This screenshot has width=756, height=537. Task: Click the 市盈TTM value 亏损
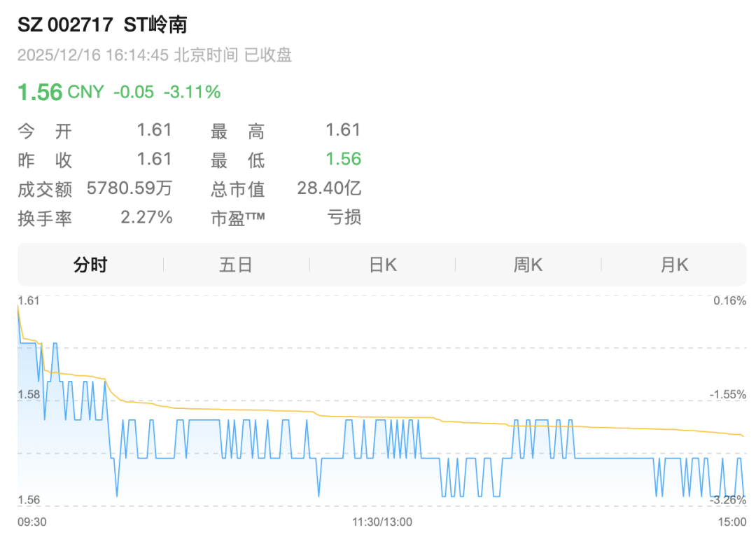click(344, 218)
